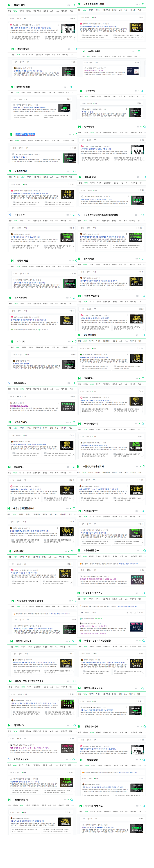The width and height of the screenshot is (154, 868).
Task: Open the 옵션 menu under 성폭력상담사 results
Action: click(x=72, y=311)
